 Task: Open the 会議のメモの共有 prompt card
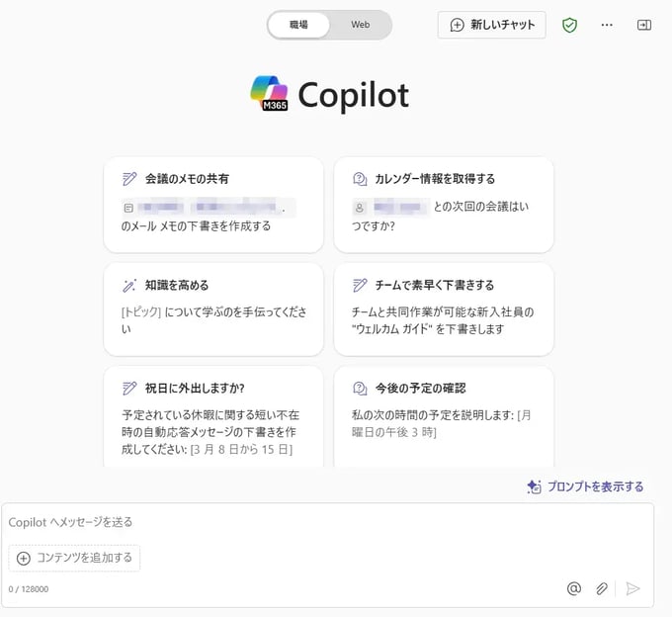tap(213, 205)
